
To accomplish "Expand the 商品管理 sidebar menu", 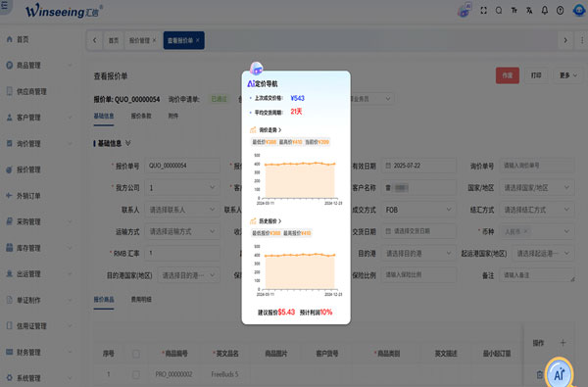I will click(x=70, y=66).
